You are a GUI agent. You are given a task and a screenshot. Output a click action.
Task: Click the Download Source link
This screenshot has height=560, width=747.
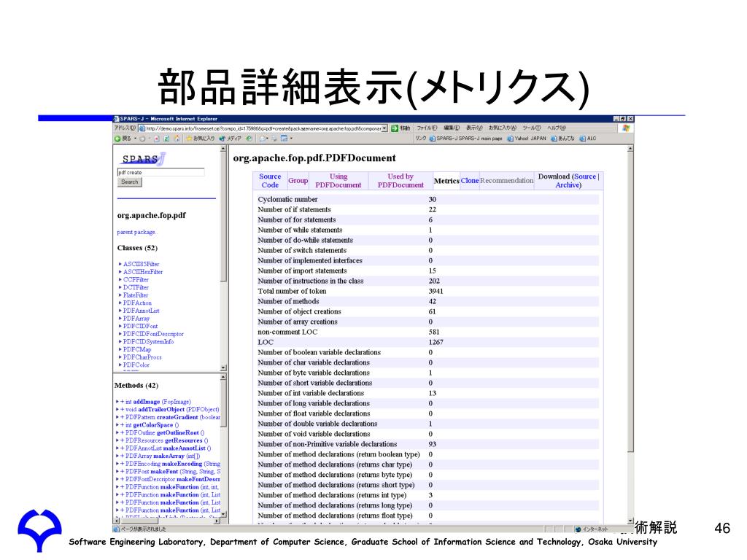(584, 176)
